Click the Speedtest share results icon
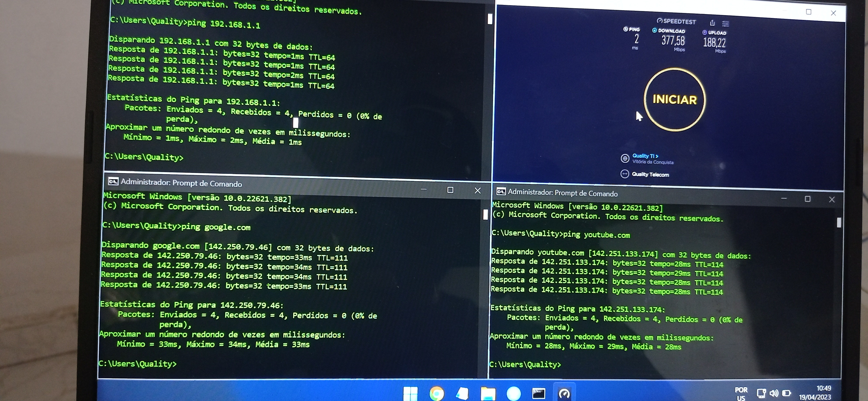868x401 pixels. coord(712,23)
